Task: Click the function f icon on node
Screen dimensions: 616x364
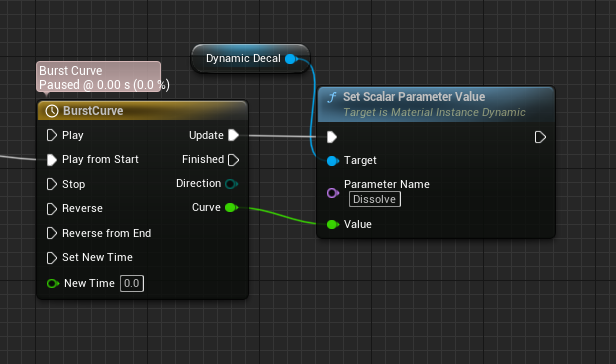Action: 332,97
